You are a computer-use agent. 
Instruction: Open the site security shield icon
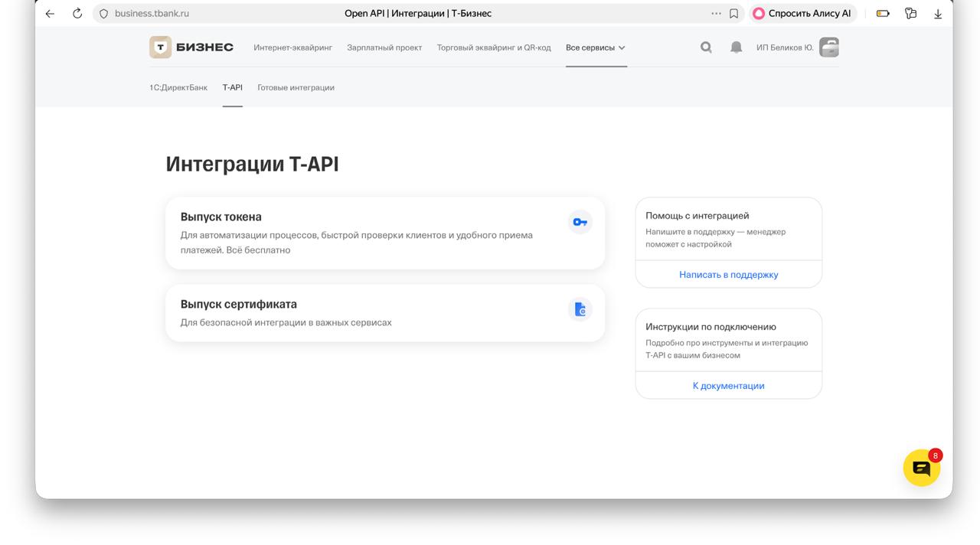click(104, 13)
